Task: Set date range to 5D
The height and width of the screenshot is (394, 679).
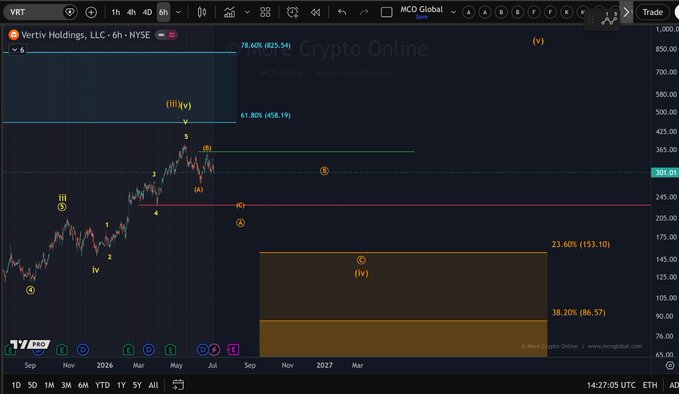Action: [x=32, y=385]
